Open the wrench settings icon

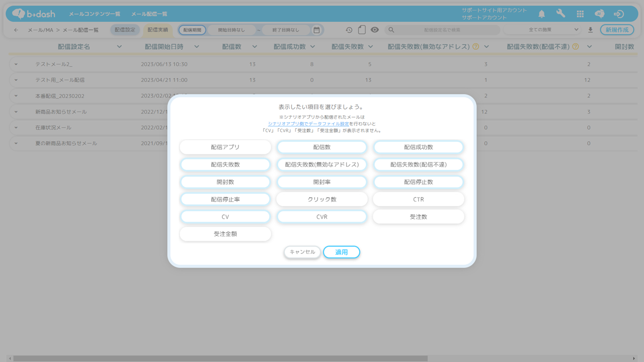560,14
